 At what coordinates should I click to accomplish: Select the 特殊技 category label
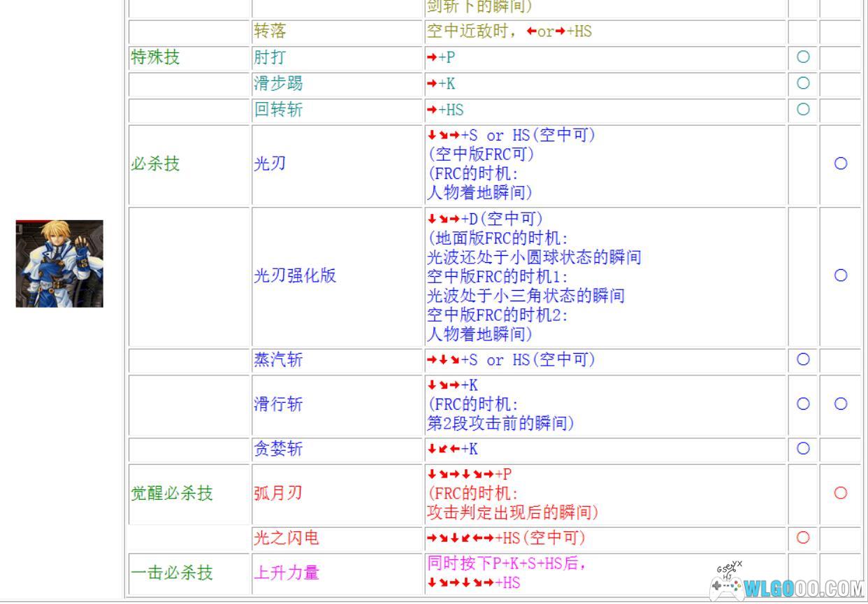[155, 57]
